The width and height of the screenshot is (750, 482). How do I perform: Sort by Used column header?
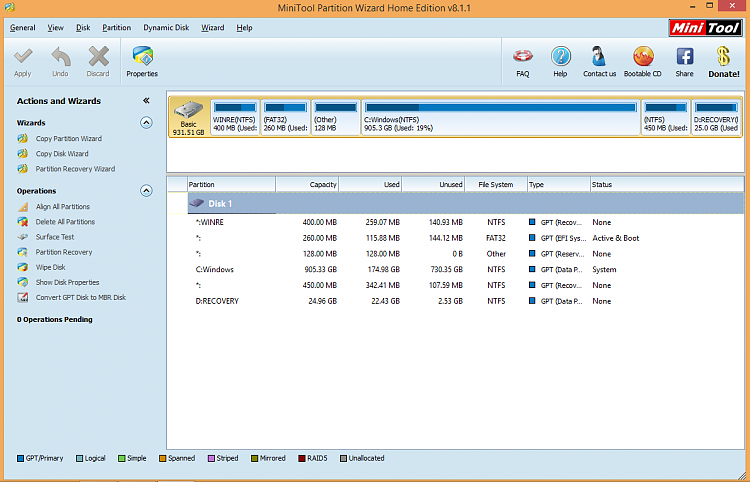370,185
